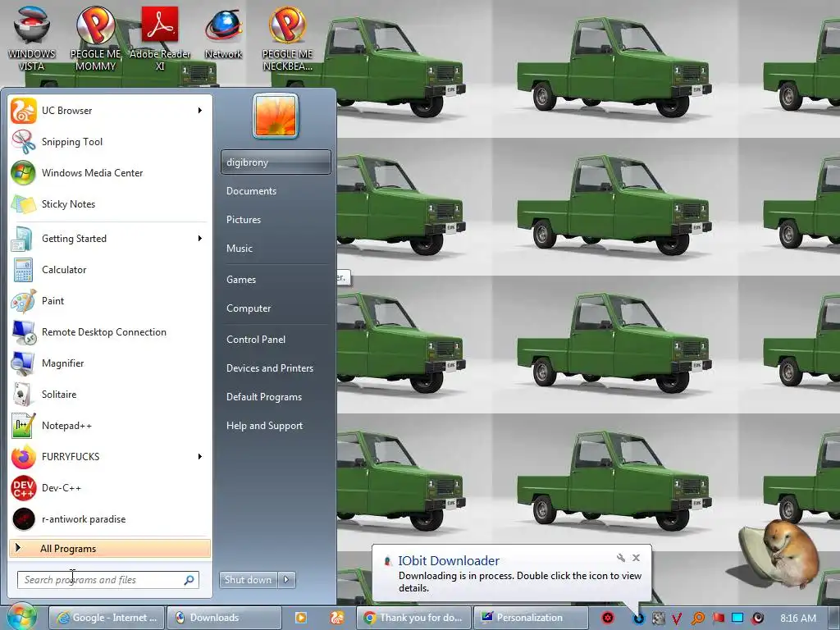840x630 pixels.
Task: Switch to Chrome 'Thank you for do...' window
Action: pyautogui.click(x=413, y=618)
